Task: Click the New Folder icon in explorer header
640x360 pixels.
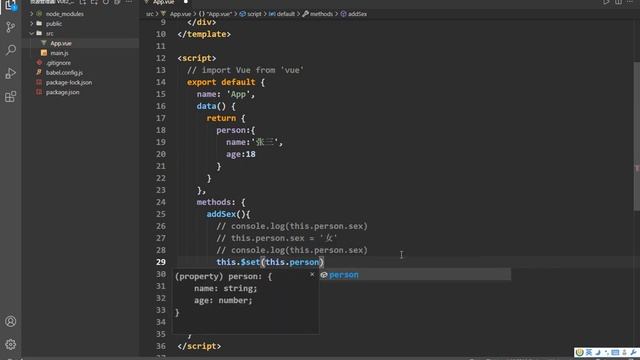Action: click(x=94, y=2)
